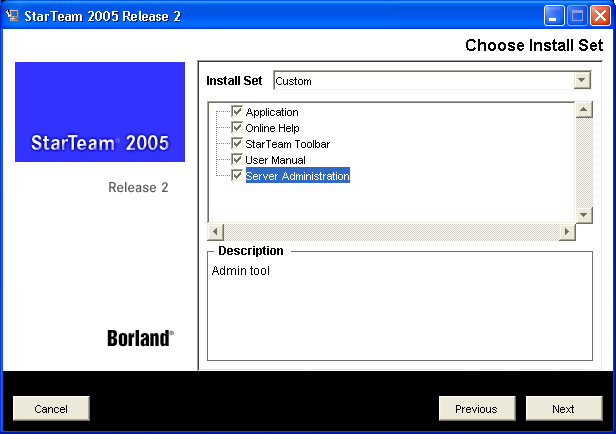Go back with the Previous button
This screenshot has height=434, width=616.
(x=476, y=408)
